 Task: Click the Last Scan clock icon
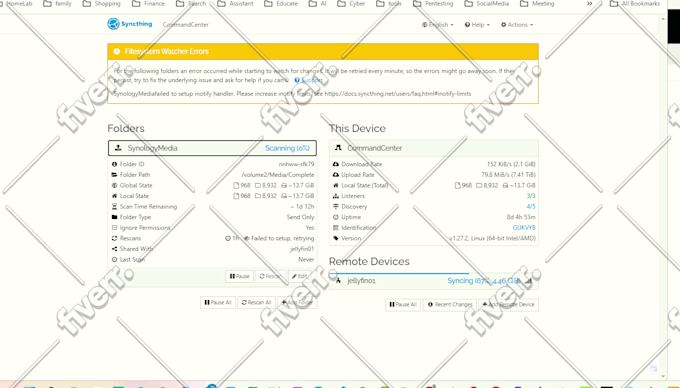114,260
